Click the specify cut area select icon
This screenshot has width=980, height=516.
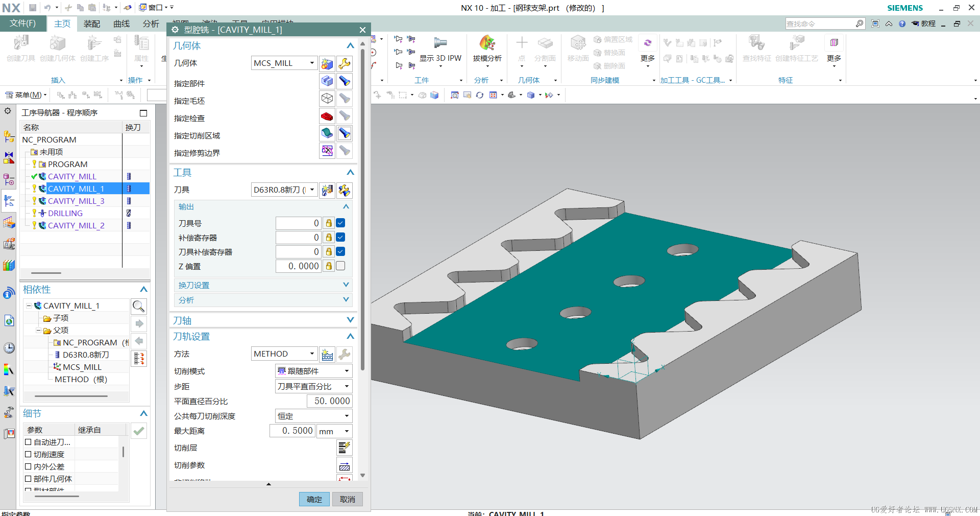(x=327, y=134)
